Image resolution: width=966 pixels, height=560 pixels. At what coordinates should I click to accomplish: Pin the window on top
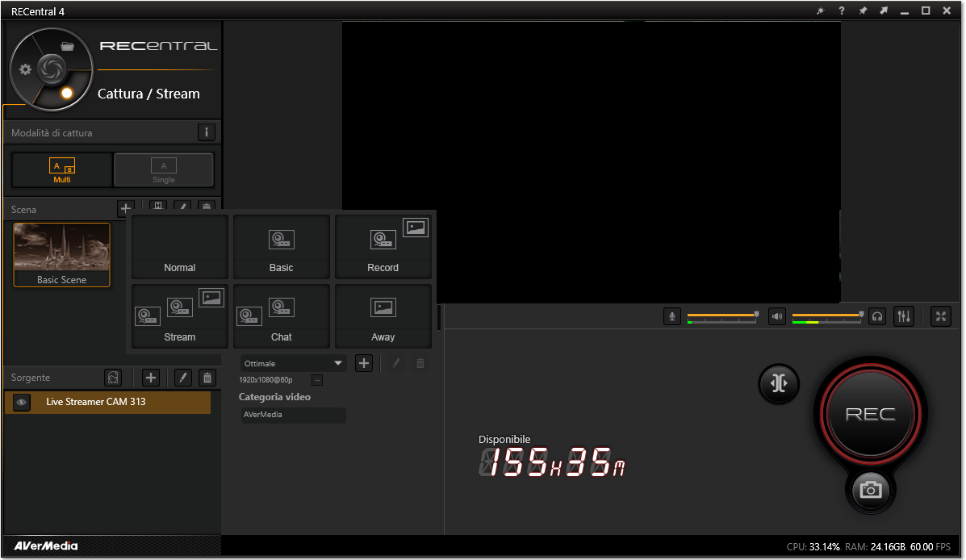863,11
